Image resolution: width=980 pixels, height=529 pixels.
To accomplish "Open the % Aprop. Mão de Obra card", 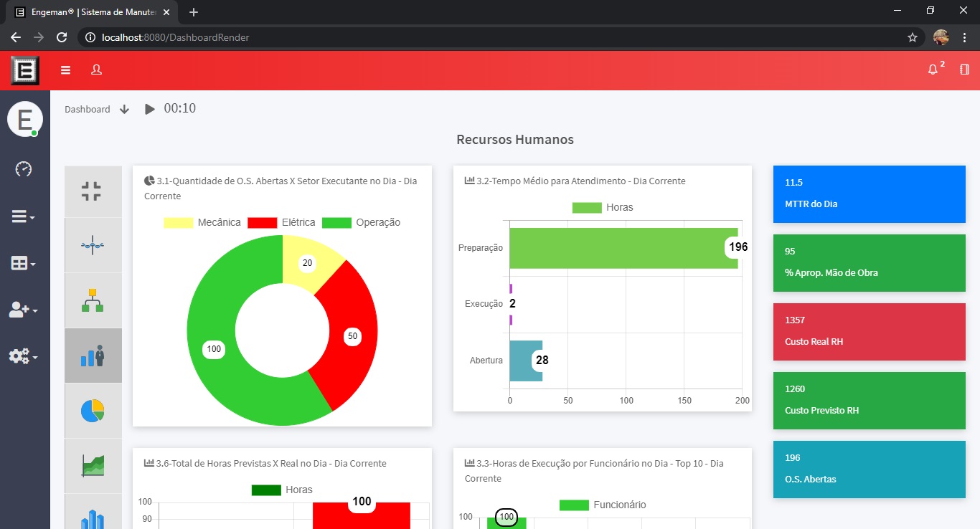I will (869, 263).
